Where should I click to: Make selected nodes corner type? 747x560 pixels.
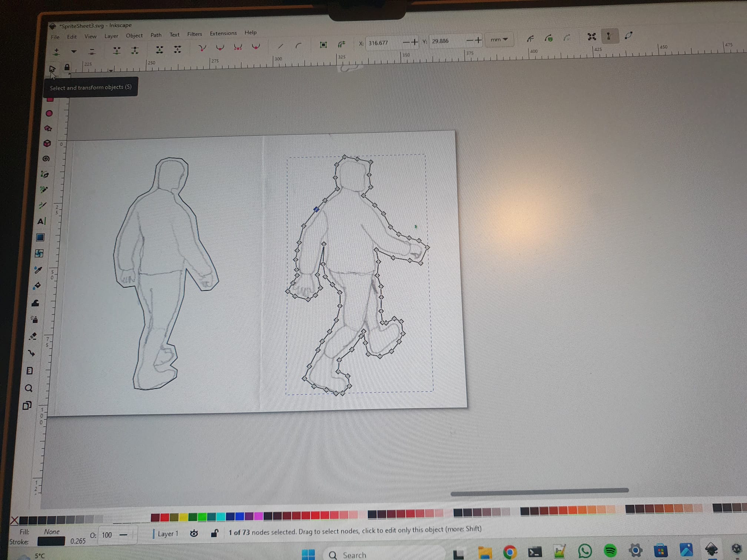202,48
